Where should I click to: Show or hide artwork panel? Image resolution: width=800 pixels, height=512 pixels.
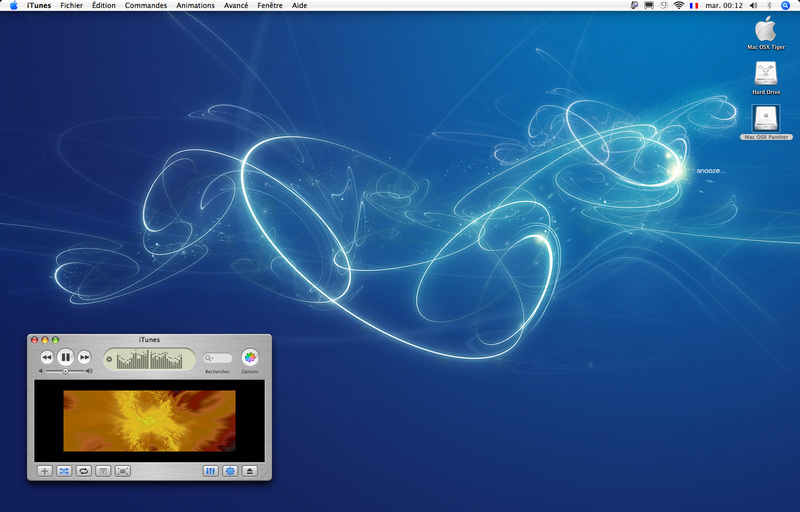tap(103, 471)
